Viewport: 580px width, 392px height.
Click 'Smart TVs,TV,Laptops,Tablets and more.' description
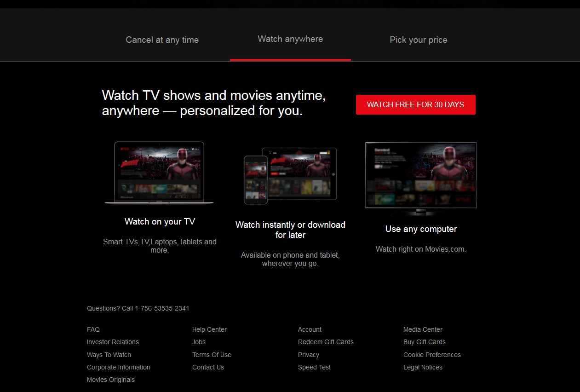click(160, 246)
